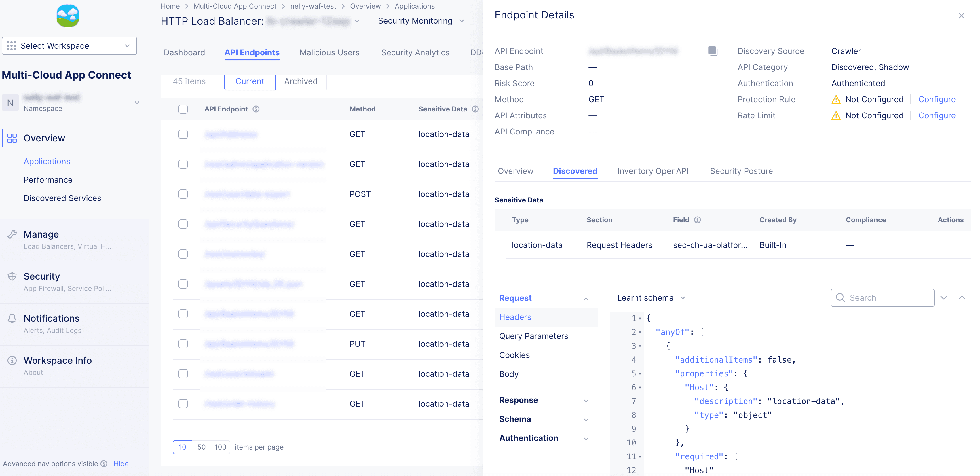Open the Security shield menu in sidebar
The image size is (980, 476).
pos(12,276)
